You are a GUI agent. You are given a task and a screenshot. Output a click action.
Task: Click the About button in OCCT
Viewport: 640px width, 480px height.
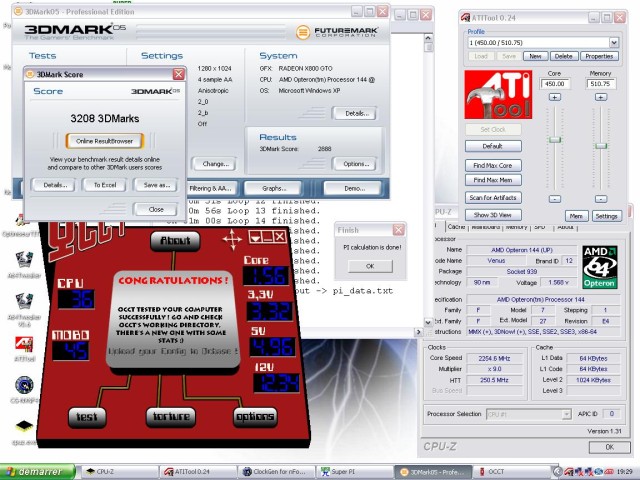175,241
